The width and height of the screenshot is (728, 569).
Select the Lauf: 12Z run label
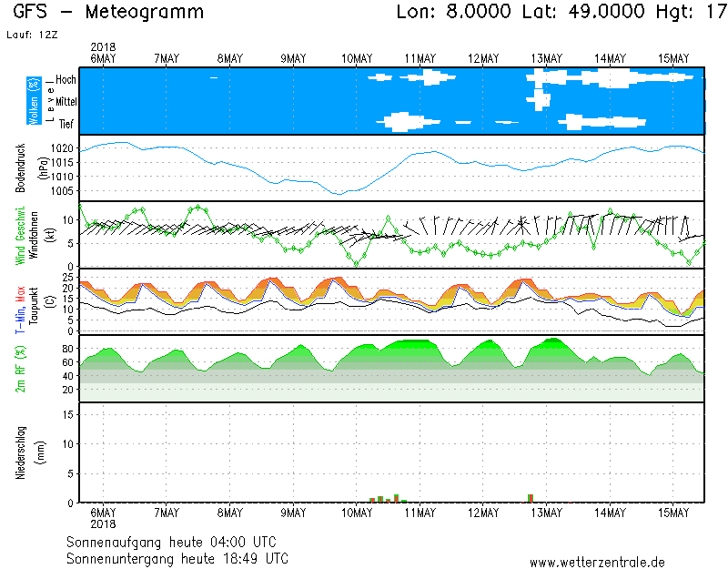tap(31, 35)
